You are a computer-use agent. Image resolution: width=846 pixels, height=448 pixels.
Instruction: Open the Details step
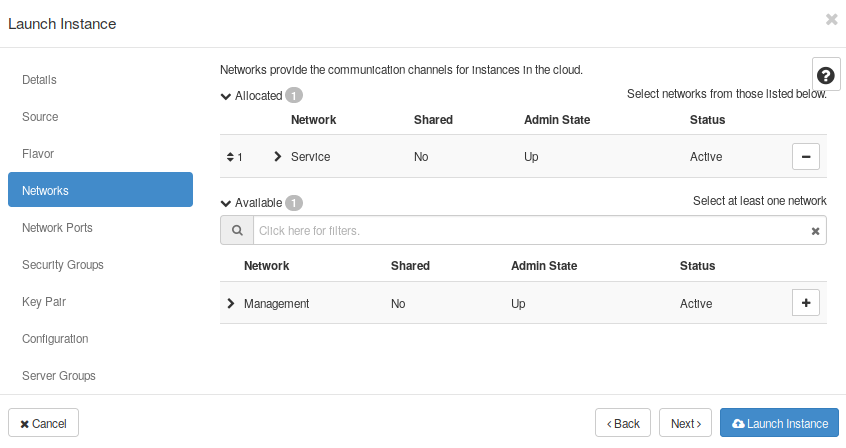click(x=40, y=80)
